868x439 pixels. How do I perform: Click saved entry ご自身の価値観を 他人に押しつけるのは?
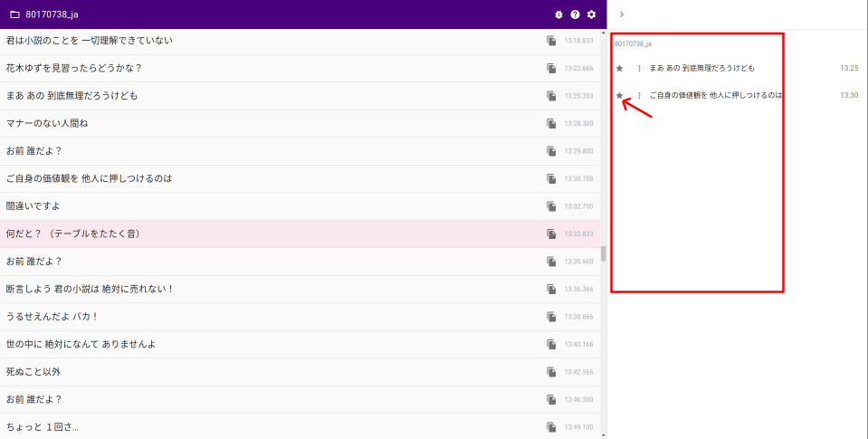pyautogui.click(x=715, y=95)
